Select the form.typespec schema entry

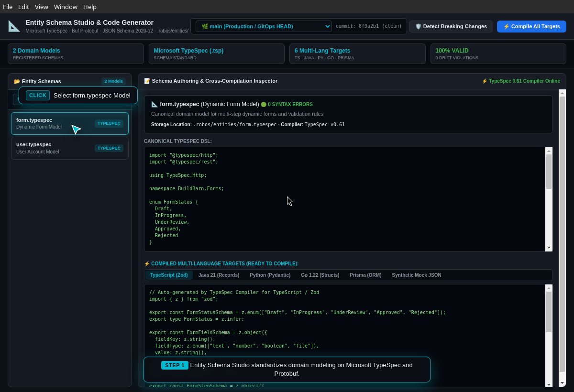[x=70, y=123]
